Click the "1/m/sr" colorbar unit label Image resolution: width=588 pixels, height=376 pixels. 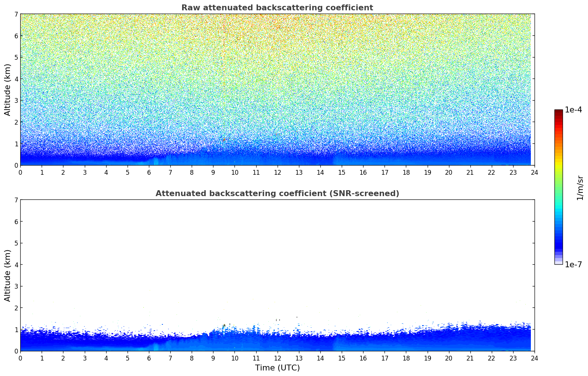click(x=580, y=188)
